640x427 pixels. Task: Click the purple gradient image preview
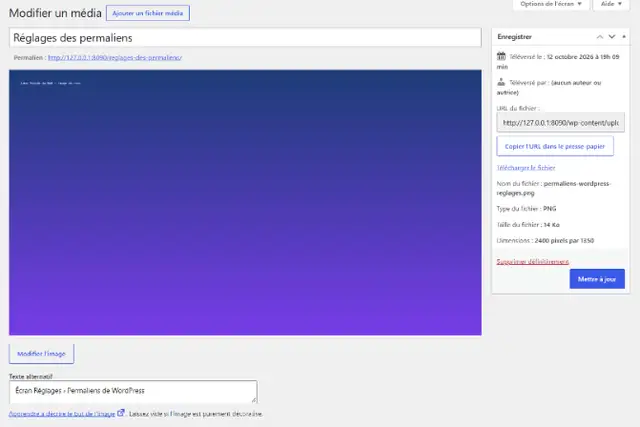coord(245,202)
